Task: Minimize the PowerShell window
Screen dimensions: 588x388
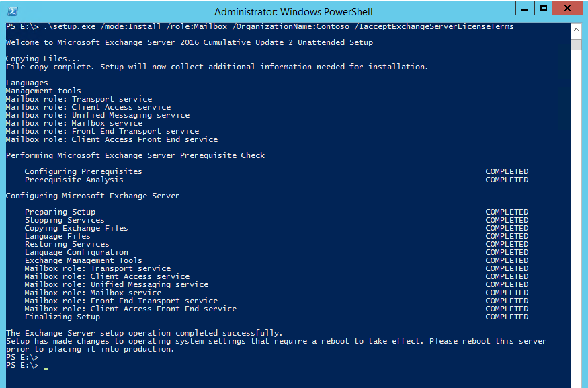Action: tap(525, 8)
